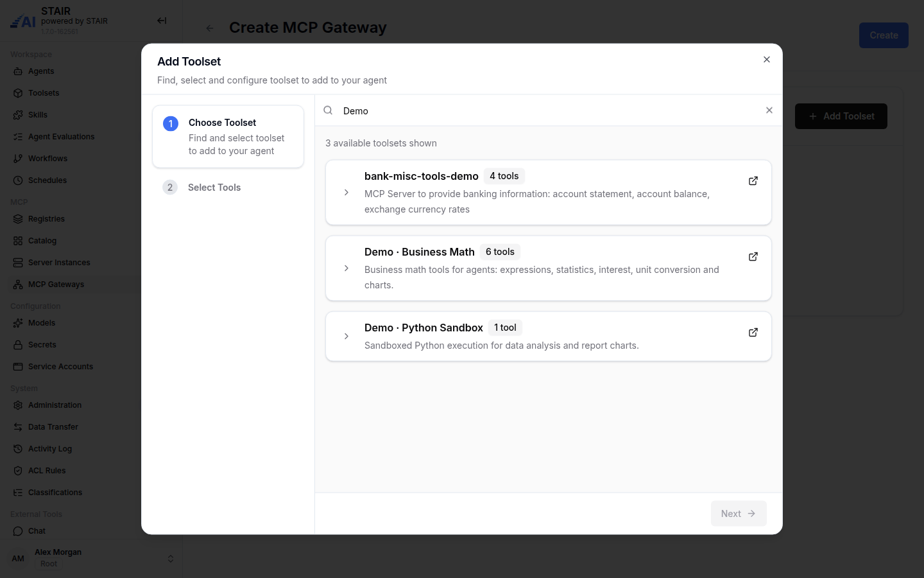
Task: Click the Next button
Action: (739, 514)
